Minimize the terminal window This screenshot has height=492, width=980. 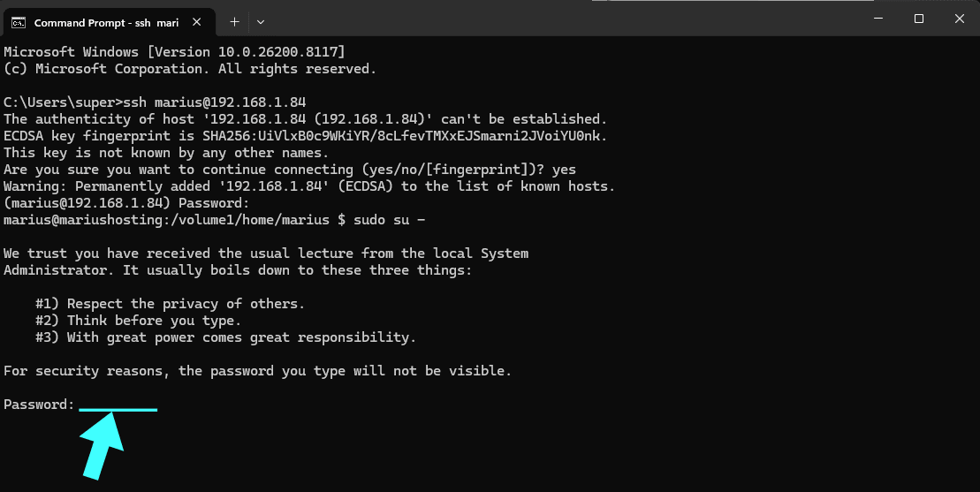877,19
